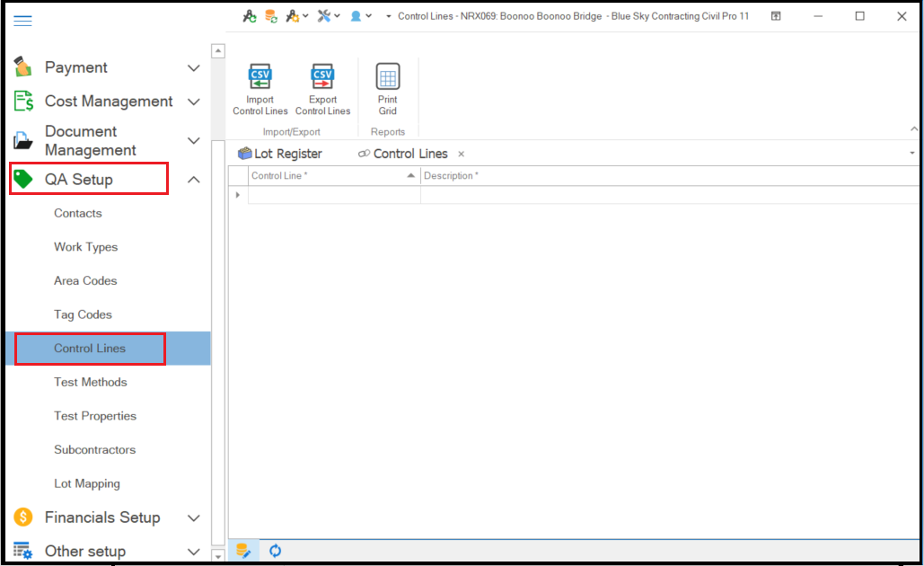Switch to the Lot Register tab
Image resolution: width=924 pixels, height=566 pixels.
(279, 154)
